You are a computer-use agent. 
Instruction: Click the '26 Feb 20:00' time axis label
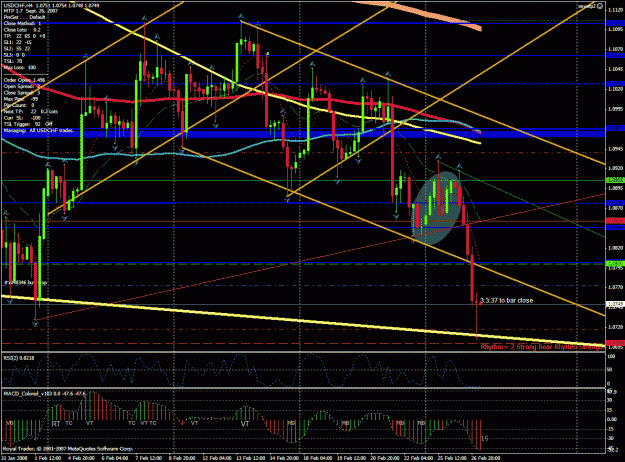(x=485, y=458)
